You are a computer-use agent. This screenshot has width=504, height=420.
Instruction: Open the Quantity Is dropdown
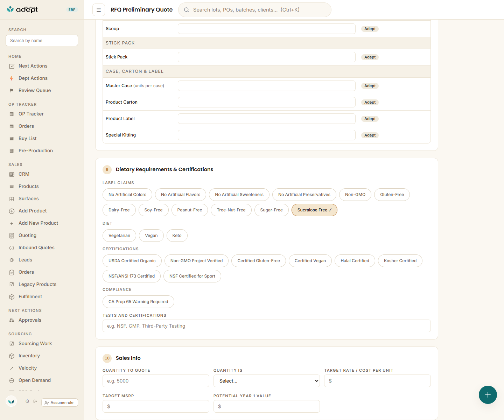(267, 381)
